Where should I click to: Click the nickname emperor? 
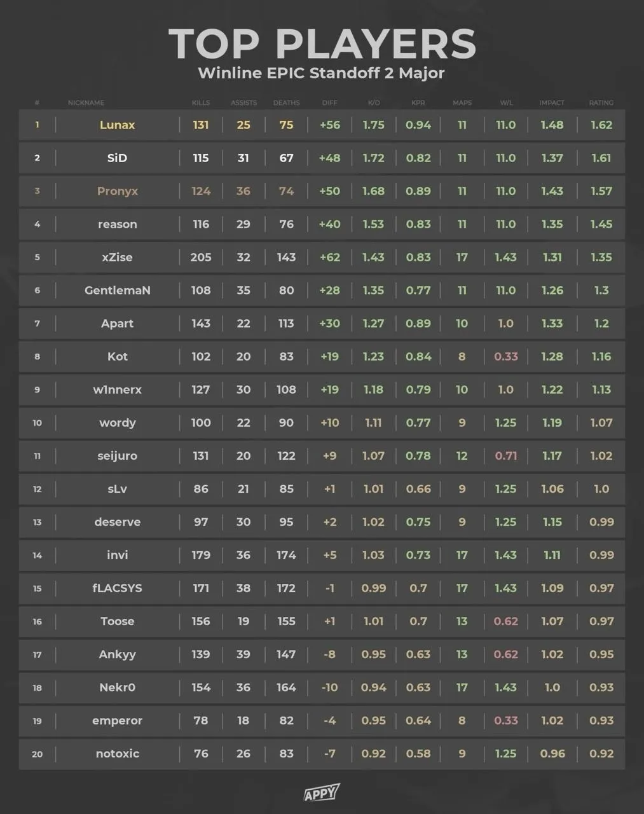tap(118, 721)
